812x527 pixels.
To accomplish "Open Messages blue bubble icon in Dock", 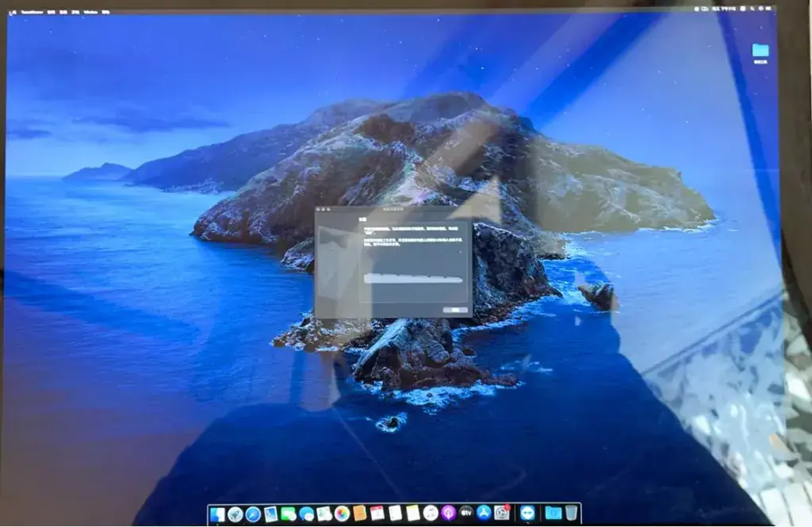I will click(x=307, y=514).
